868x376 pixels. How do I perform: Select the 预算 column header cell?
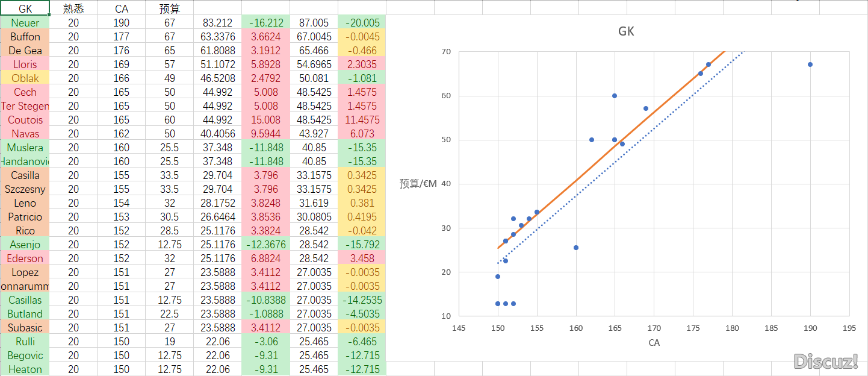coord(170,8)
